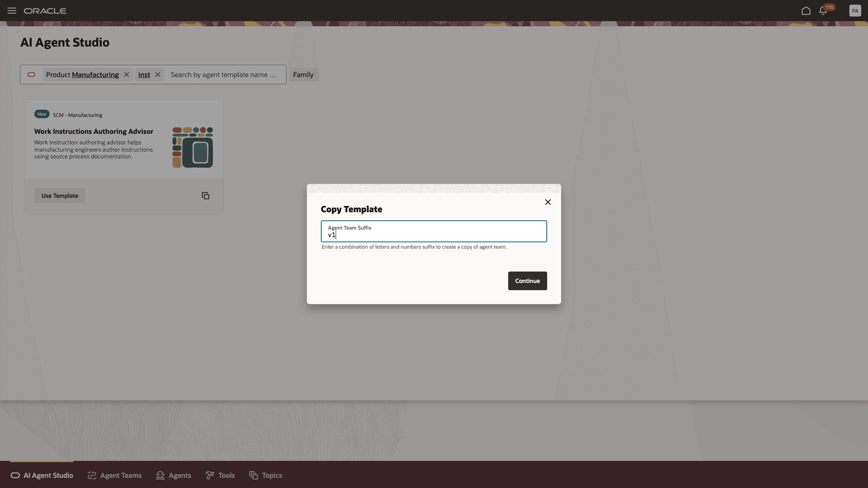Open the Family filter options

303,75
